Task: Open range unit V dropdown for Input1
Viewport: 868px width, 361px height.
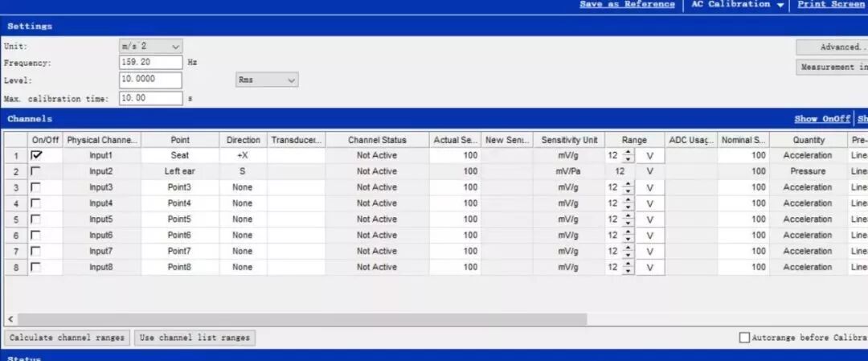Action: pyautogui.click(x=650, y=156)
